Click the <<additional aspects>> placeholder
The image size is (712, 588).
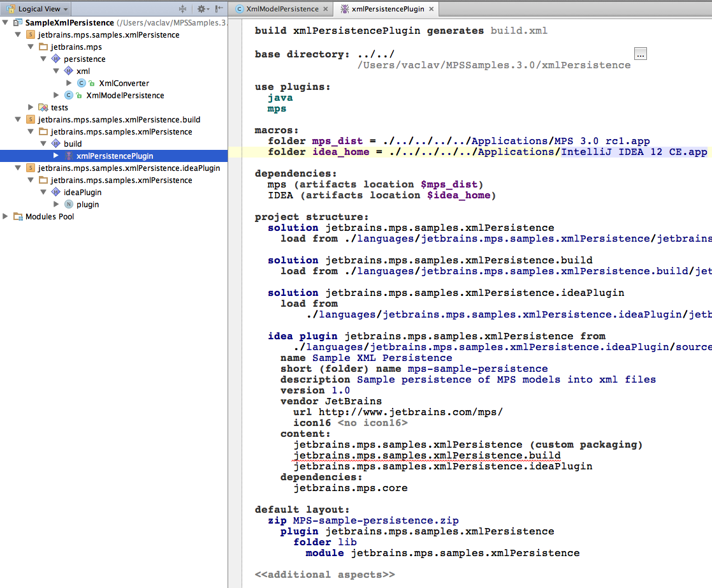pos(324,575)
